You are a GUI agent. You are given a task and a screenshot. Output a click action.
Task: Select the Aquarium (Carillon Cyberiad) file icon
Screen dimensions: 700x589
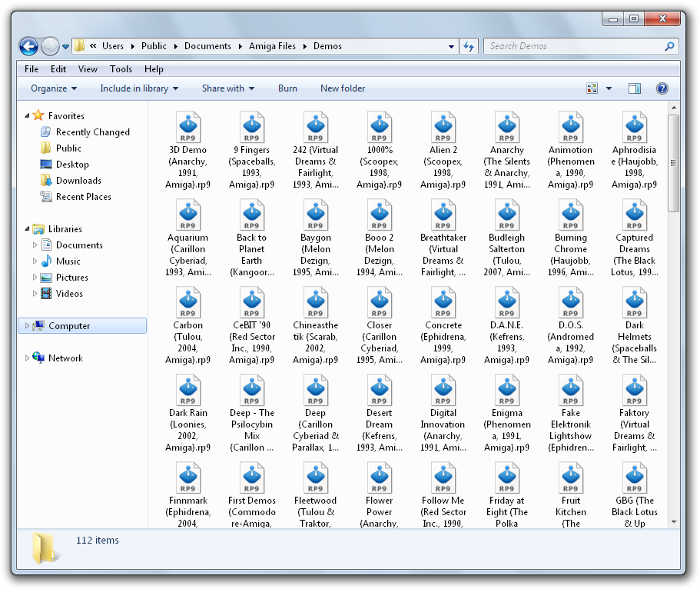pyautogui.click(x=188, y=215)
